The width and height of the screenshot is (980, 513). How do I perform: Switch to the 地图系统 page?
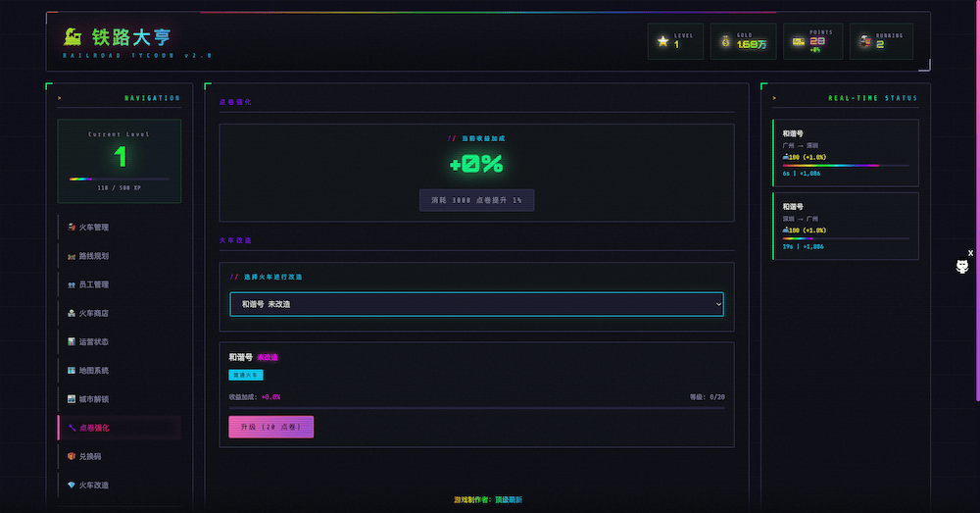click(x=93, y=370)
